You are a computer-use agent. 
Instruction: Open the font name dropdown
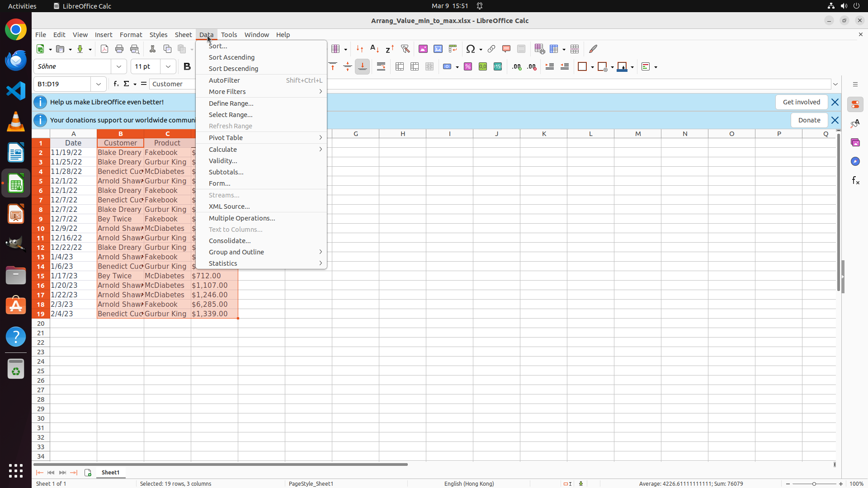pyautogui.click(x=119, y=66)
